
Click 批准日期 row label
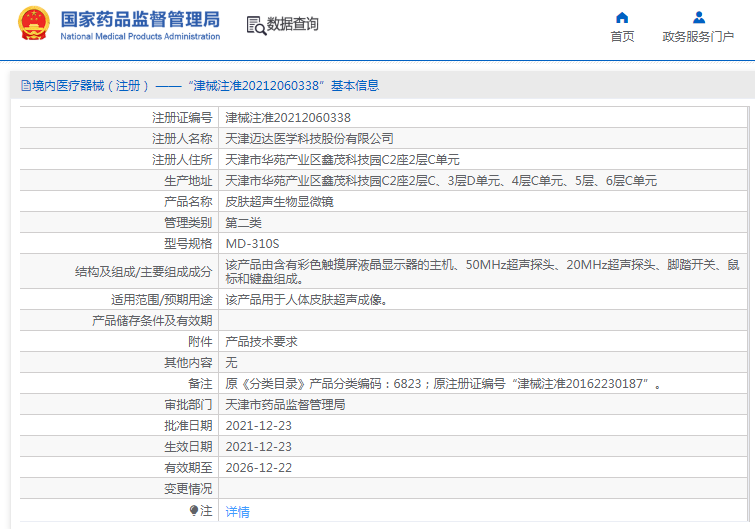pyautogui.click(x=188, y=426)
